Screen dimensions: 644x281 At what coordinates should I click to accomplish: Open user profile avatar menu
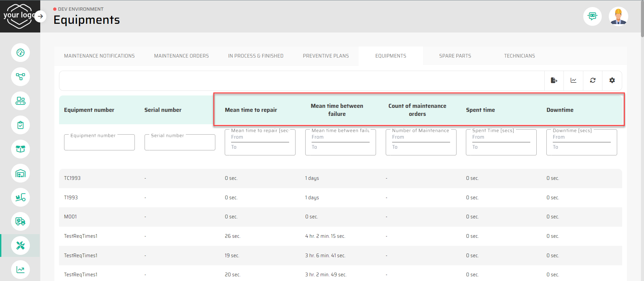point(618,16)
